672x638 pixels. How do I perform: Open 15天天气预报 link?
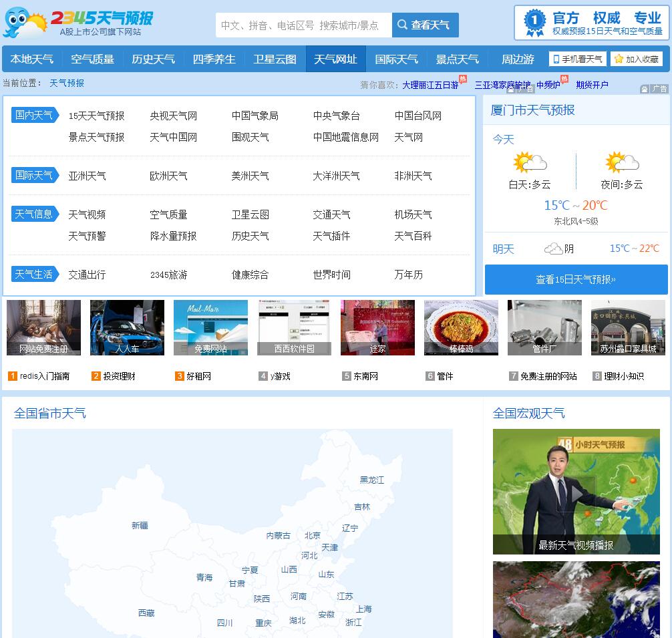coord(96,116)
